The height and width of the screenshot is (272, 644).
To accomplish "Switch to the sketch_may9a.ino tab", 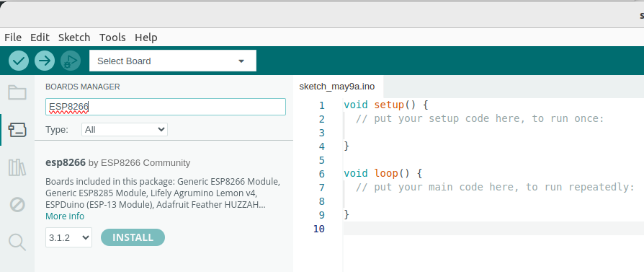I will point(337,87).
